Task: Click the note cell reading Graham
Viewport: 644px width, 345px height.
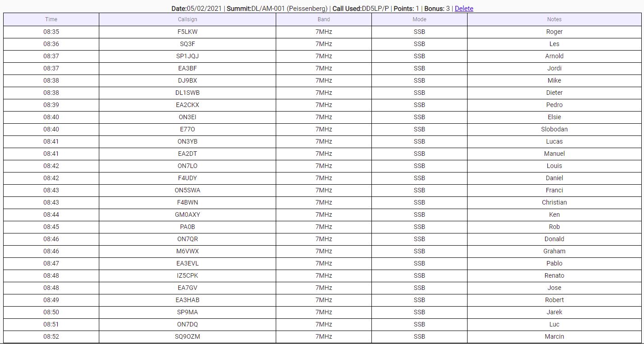Action: pos(554,252)
